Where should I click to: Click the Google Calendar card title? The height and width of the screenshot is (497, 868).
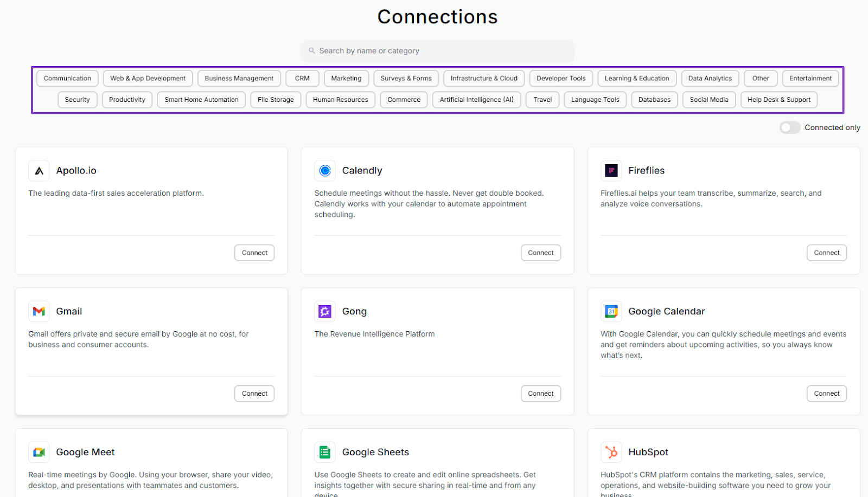667,312
